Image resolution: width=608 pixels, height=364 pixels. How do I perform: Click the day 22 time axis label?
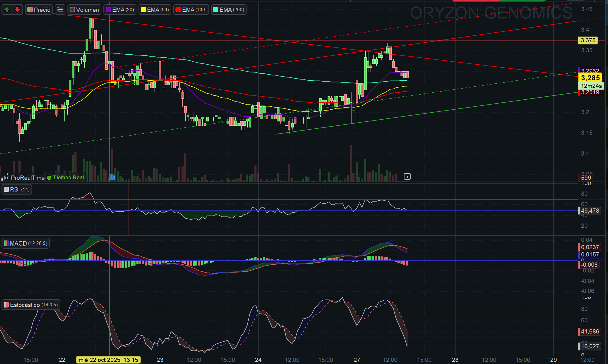(62, 360)
